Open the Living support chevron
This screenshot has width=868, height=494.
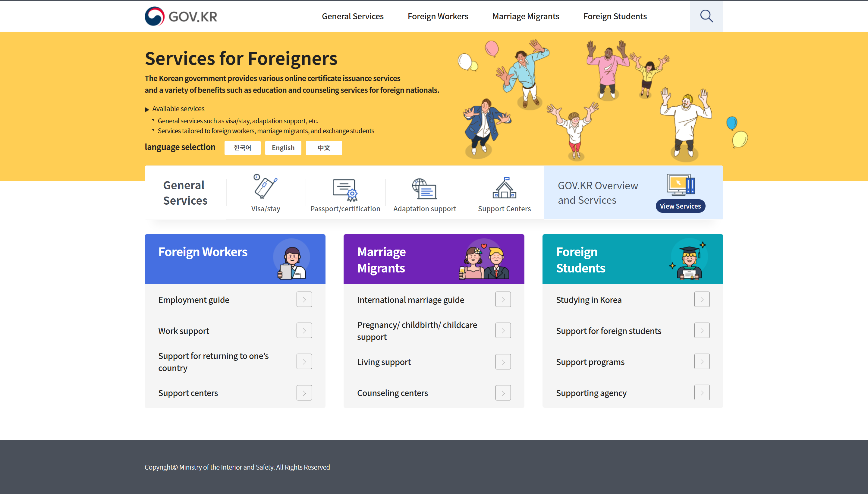pos(503,362)
